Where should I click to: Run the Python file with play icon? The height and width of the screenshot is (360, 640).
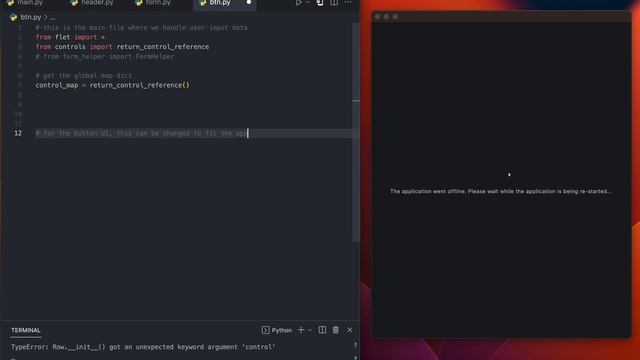pyautogui.click(x=298, y=2)
